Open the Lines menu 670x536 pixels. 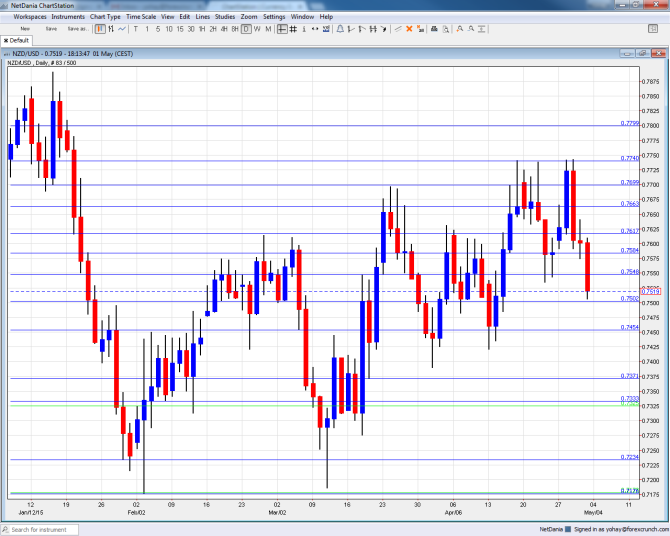[x=203, y=17]
